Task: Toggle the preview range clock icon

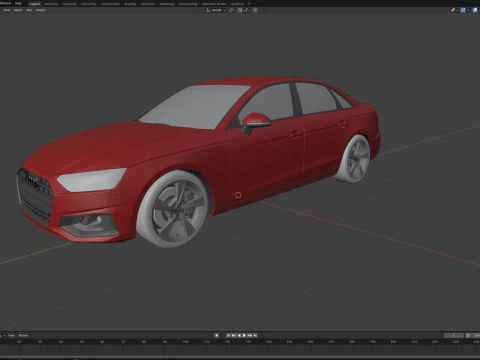Action: 468,335
